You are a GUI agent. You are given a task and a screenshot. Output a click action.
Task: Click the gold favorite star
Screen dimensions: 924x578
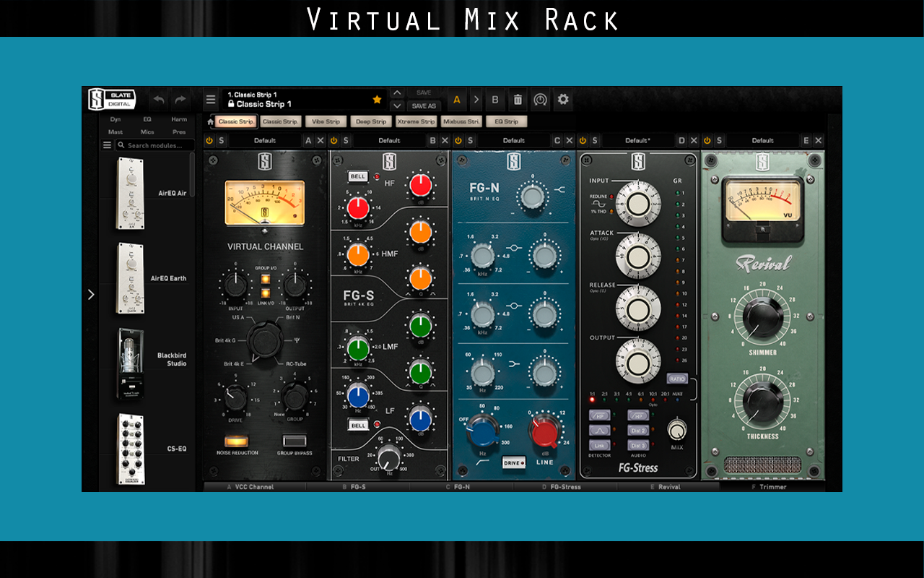pos(377,100)
